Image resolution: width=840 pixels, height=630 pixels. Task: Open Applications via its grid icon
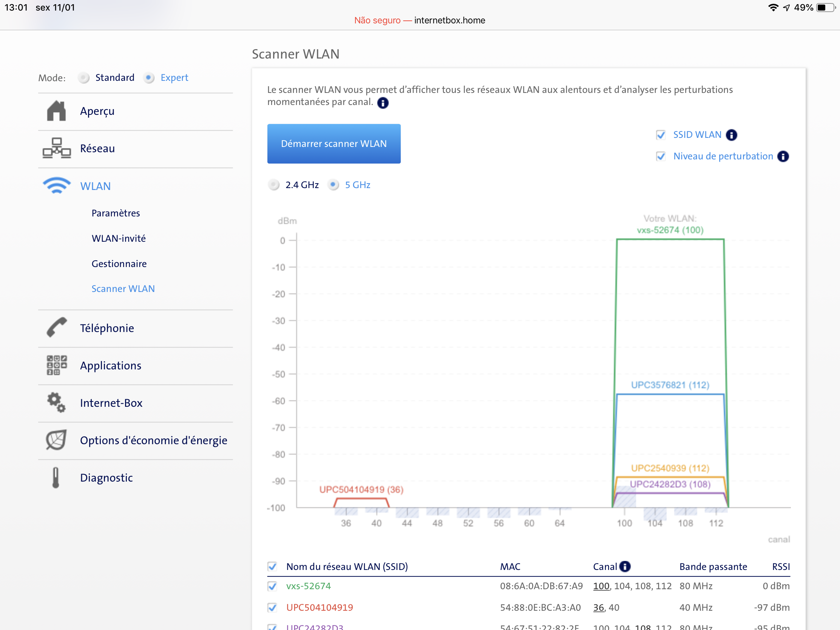tap(56, 365)
